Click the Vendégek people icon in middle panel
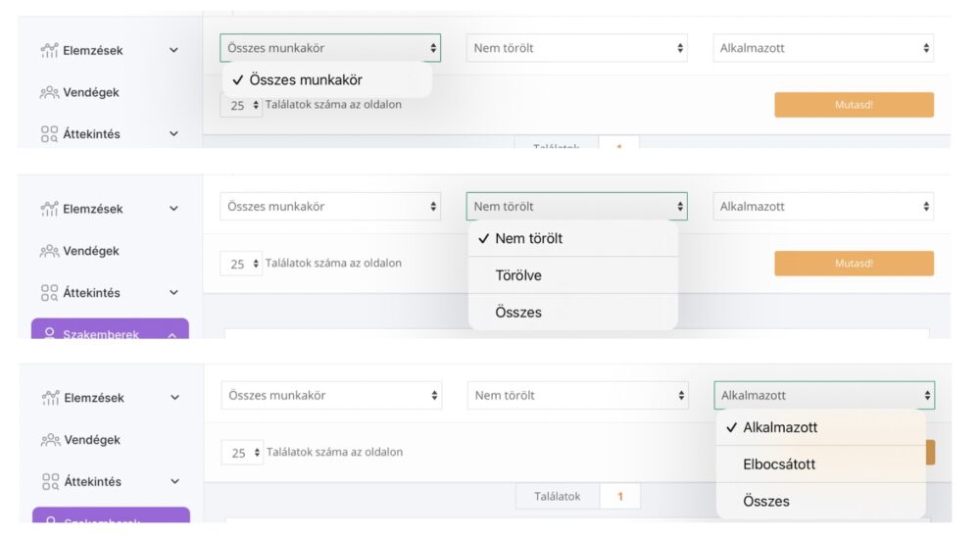The image size is (980, 537). [50, 251]
